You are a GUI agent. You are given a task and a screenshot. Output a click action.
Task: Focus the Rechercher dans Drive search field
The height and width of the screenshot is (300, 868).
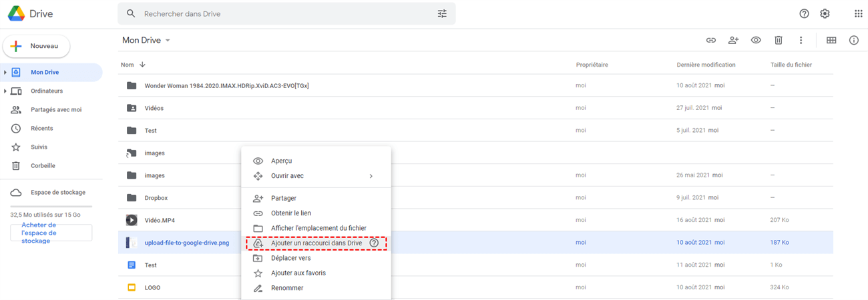pos(280,13)
